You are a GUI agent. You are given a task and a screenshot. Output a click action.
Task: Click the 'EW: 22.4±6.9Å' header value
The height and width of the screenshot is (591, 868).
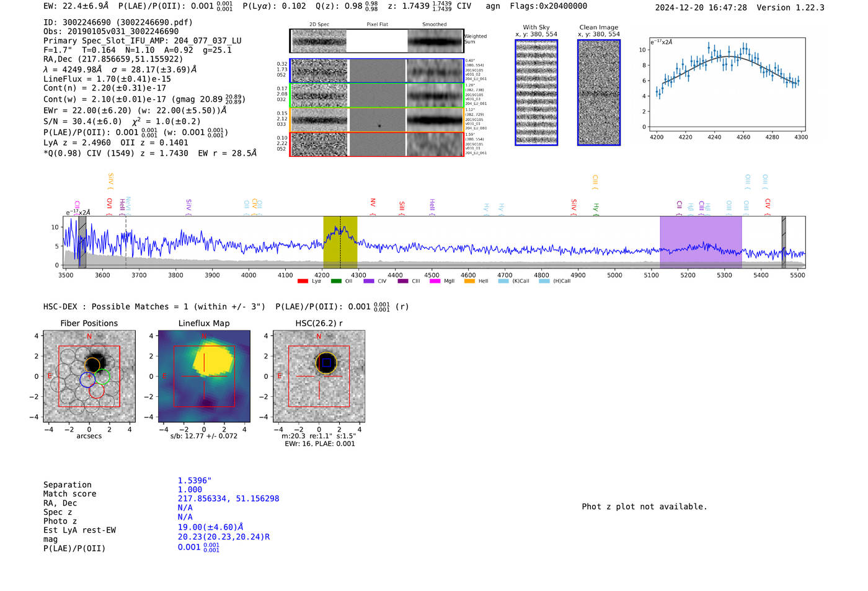[76, 6]
